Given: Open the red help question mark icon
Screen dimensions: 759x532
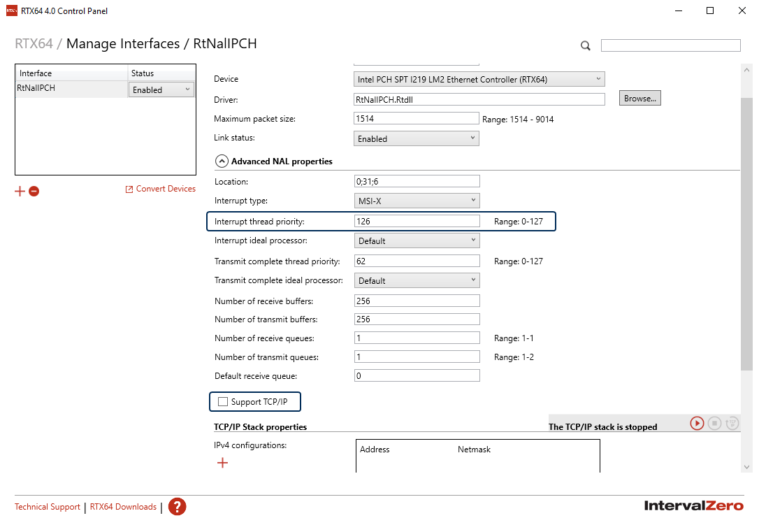Looking at the screenshot, I should (177, 507).
